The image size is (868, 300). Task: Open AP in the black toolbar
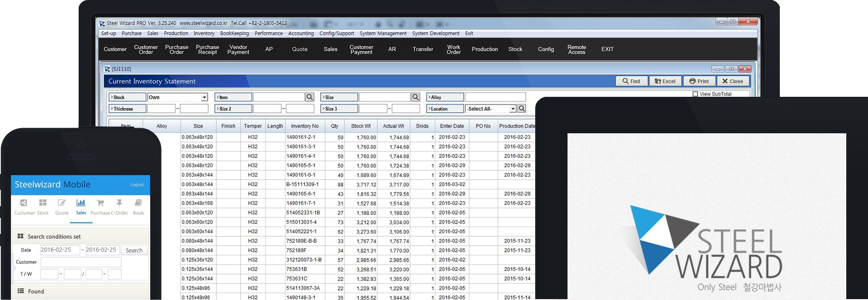tap(269, 49)
